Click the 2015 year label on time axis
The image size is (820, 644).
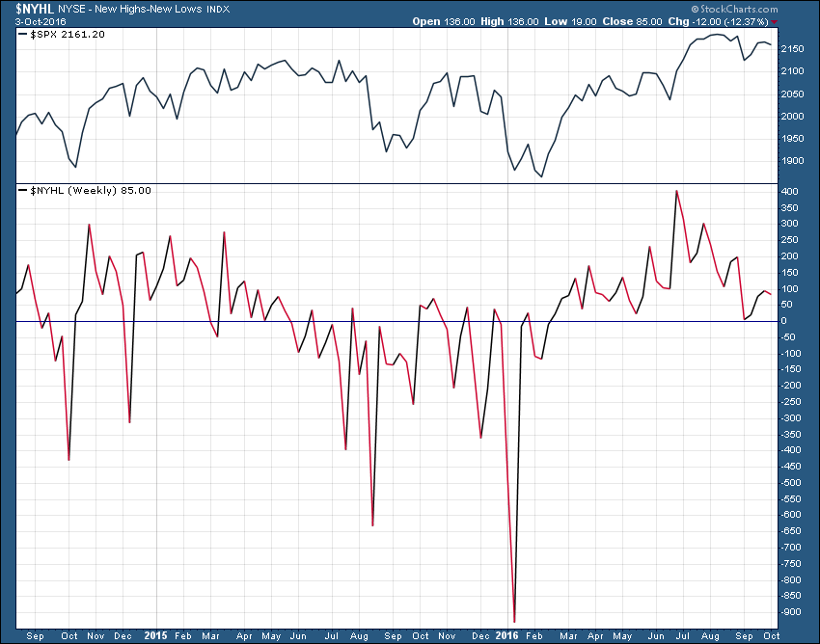tap(156, 636)
